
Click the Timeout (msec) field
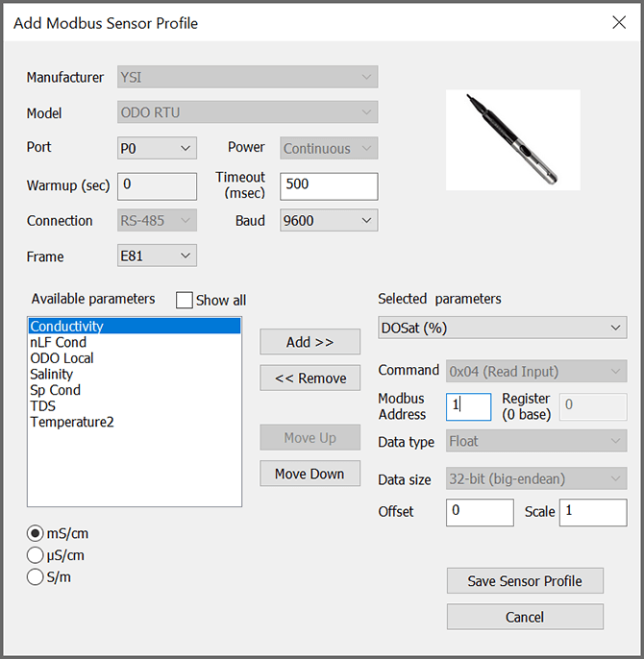point(329,185)
